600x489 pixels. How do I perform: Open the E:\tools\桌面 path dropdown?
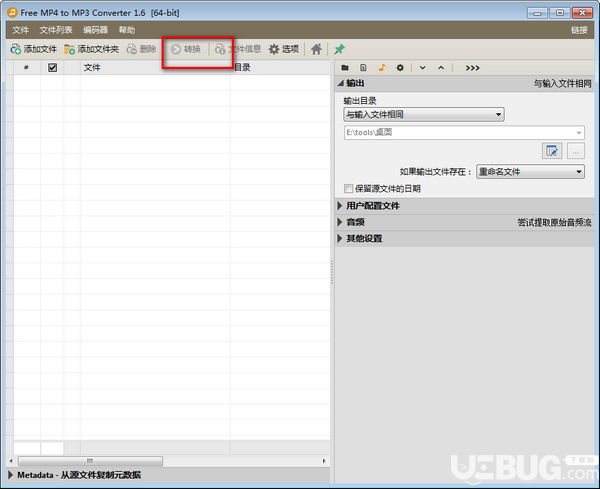(464, 133)
